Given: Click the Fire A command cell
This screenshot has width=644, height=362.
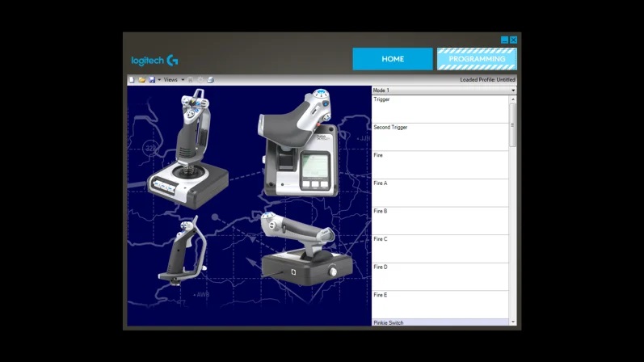Looking at the screenshot, I should pyautogui.click(x=440, y=193).
